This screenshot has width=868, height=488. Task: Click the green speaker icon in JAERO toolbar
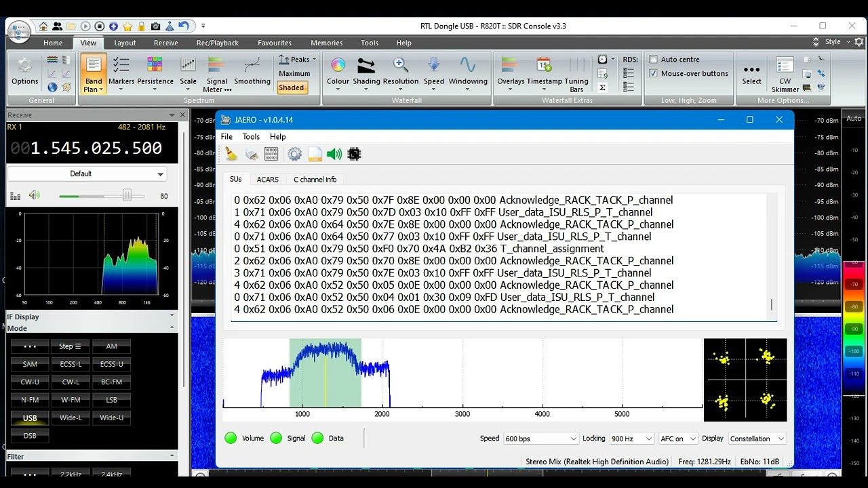click(x=334, y=155)
